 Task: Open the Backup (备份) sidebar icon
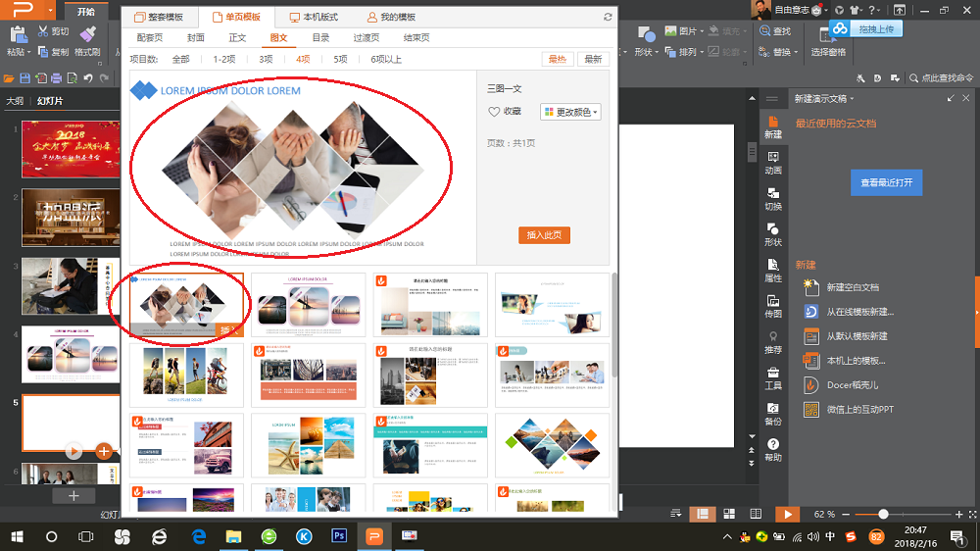click(x=773, y=409)
